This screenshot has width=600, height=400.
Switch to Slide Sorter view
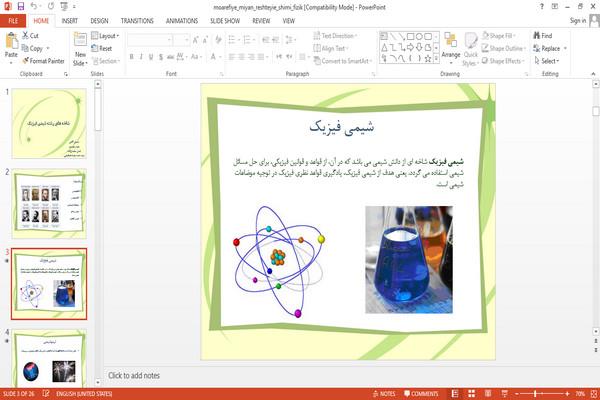pyautogui.click(x=471, y=393)
